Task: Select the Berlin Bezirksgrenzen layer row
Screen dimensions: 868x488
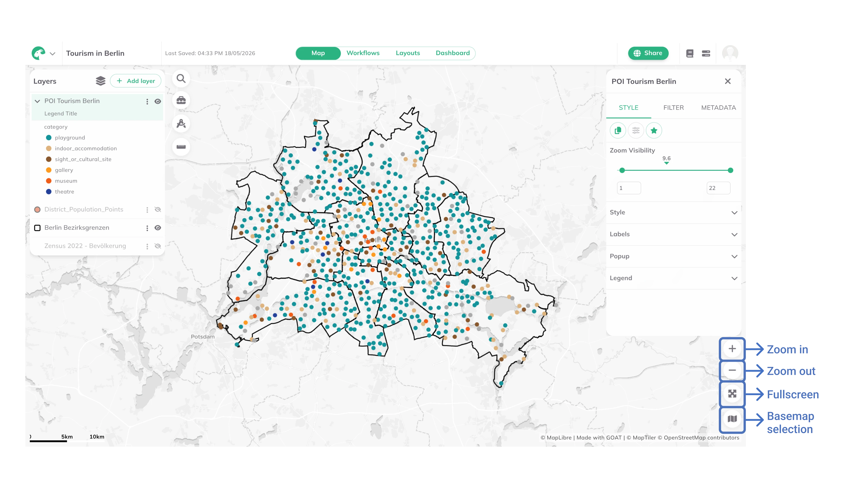Action: tap(97, 228)
